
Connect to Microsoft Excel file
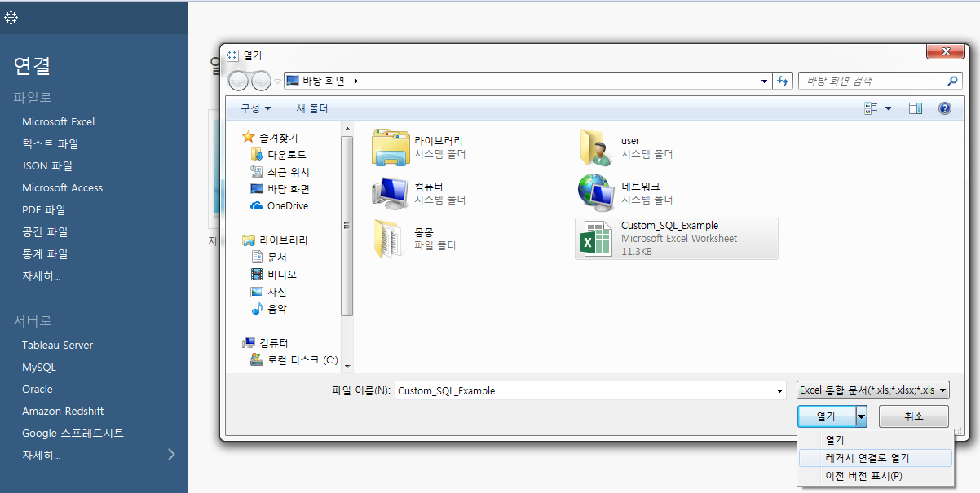[58, 121]
